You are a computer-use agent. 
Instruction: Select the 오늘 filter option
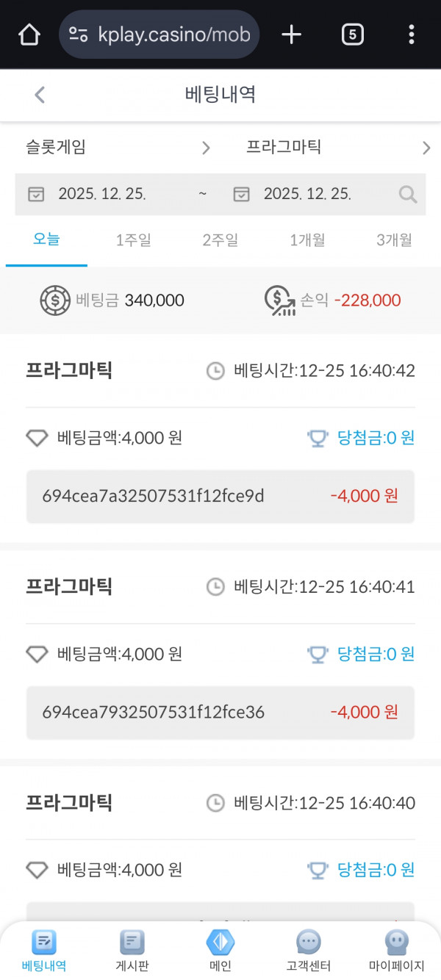click(46, 240)
